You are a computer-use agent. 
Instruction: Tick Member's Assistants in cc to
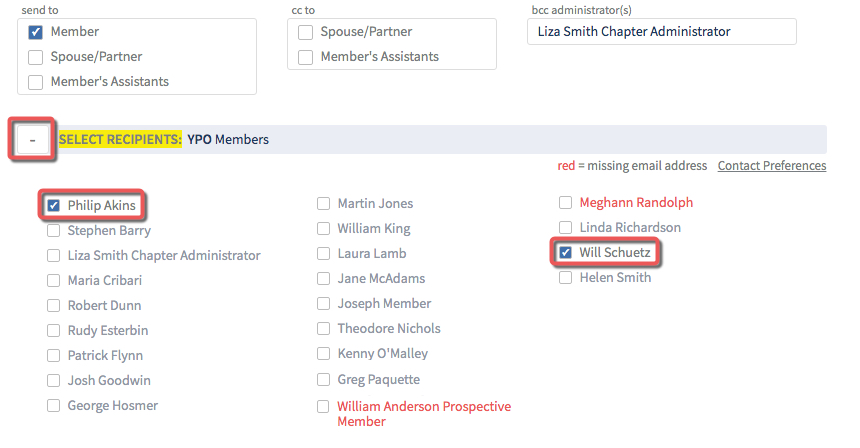tap(305, 57)
